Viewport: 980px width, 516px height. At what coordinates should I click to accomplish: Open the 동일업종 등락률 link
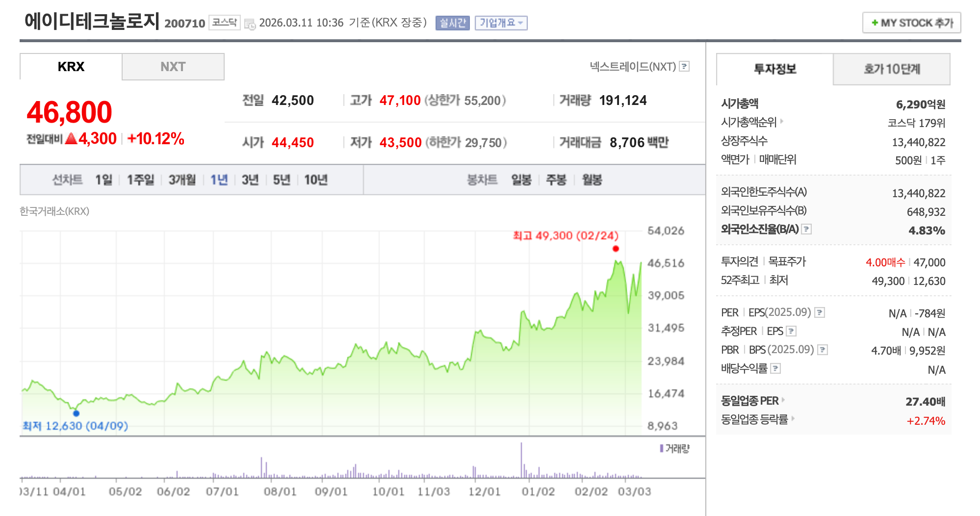click(x=754, y=419)
